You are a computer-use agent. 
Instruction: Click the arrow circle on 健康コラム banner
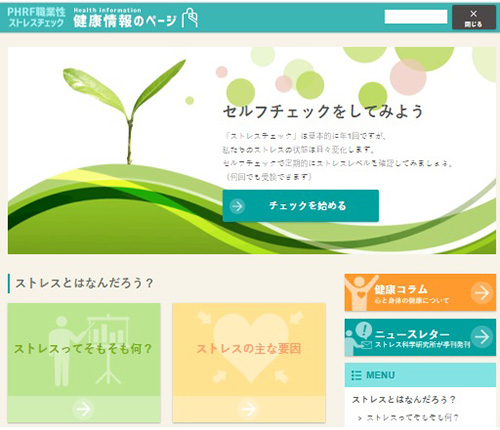tap(482, 293)
